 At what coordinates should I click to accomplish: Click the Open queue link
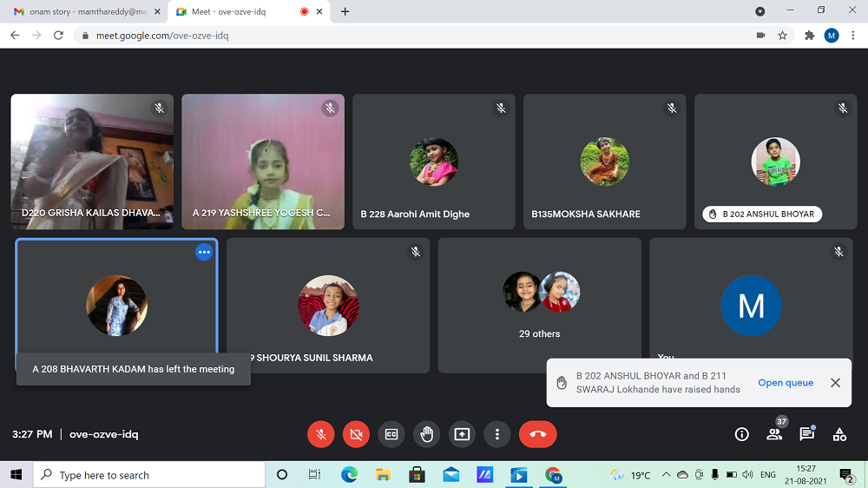pos(786,383)
